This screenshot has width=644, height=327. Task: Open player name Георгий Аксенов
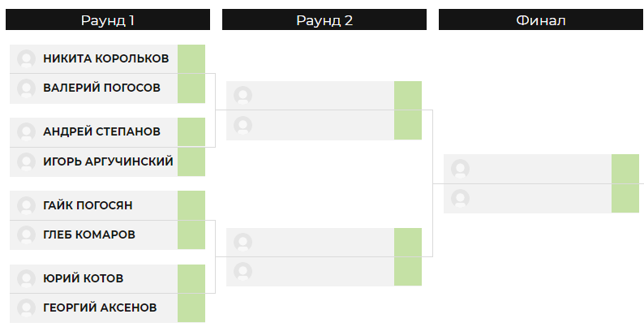[100, 308]
